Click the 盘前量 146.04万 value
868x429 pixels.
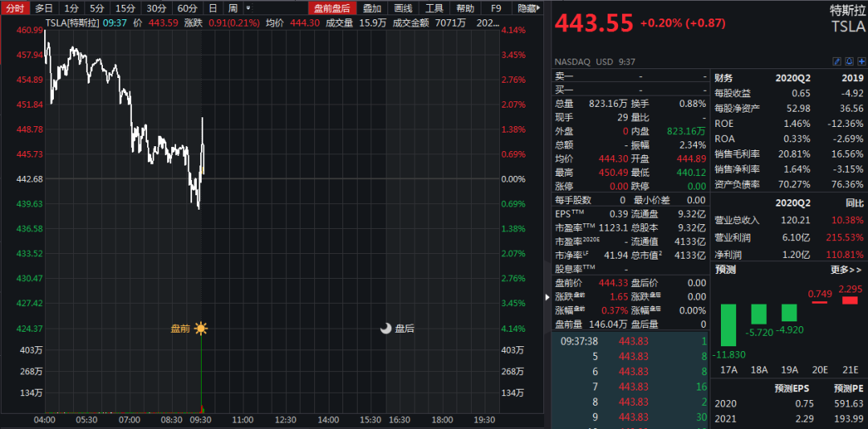point(607,325)
